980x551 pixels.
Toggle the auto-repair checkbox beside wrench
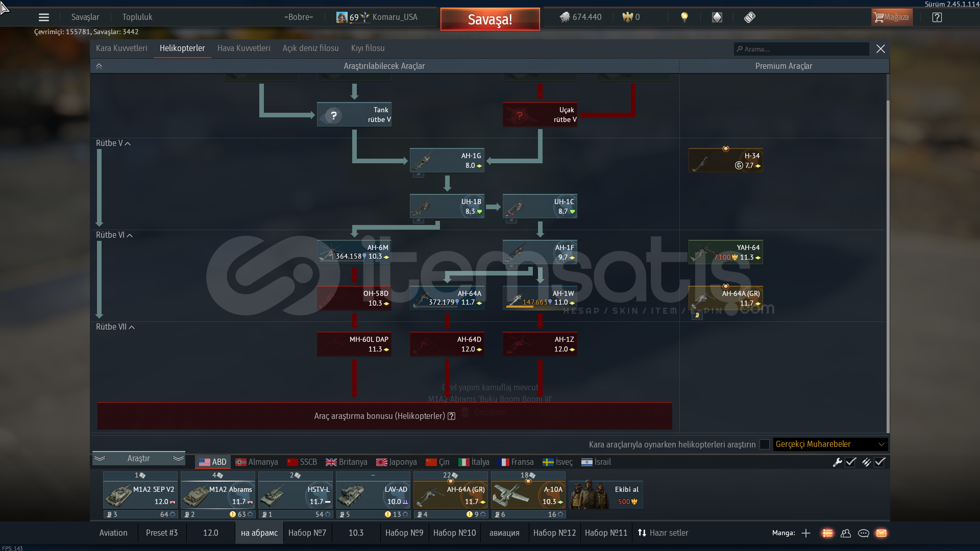[x=850, y=462]
